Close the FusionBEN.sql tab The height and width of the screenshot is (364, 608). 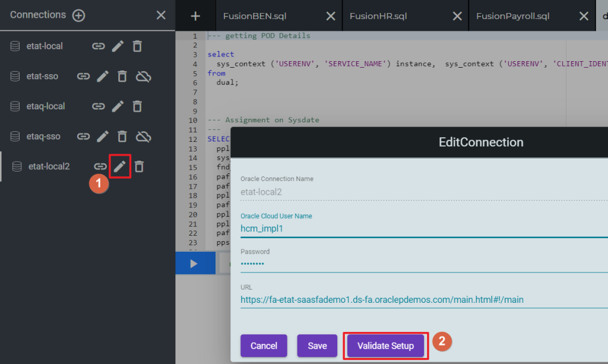331,16
